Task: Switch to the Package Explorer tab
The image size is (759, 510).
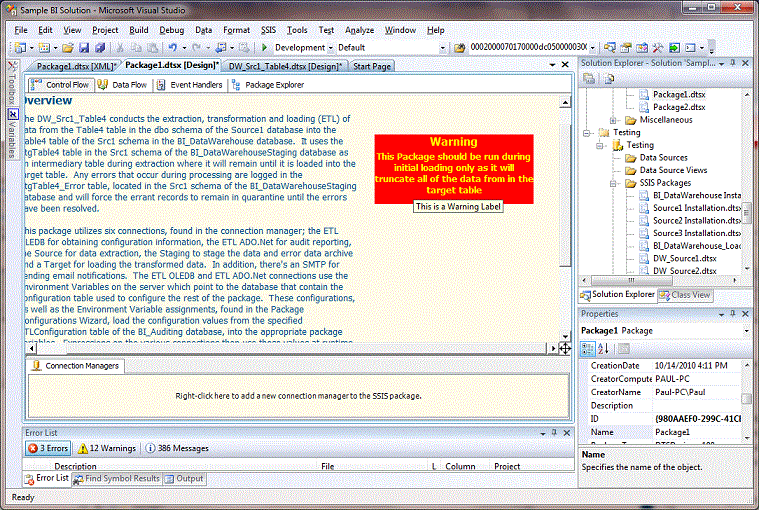Action: [268, 85]
